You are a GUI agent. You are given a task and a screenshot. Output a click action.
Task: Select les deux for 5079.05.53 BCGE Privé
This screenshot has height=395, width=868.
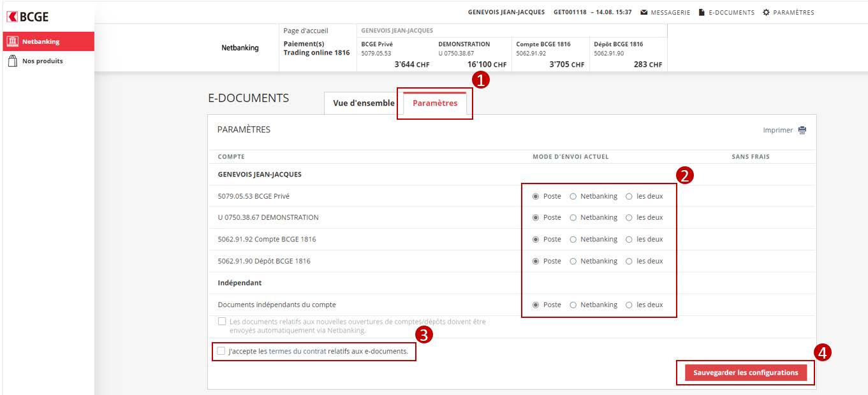click(x=629, y=196)
